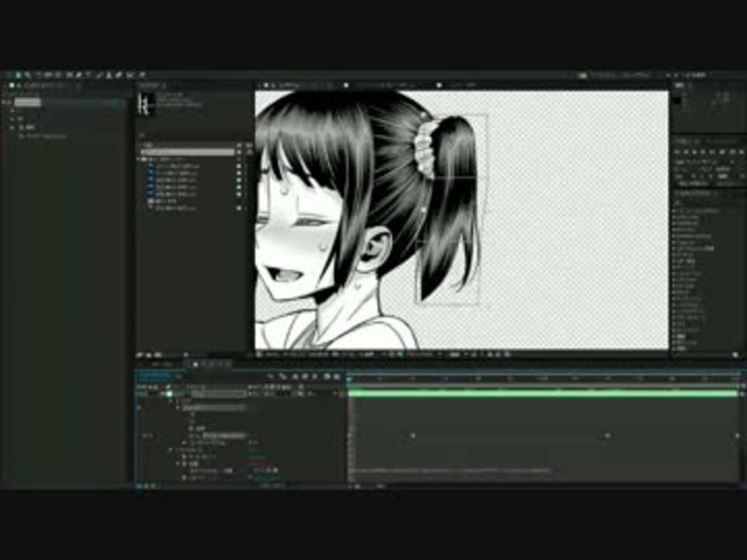
Task: Toggle Position stopwatch in timeline Transform group
Action: tap(185, 463)
